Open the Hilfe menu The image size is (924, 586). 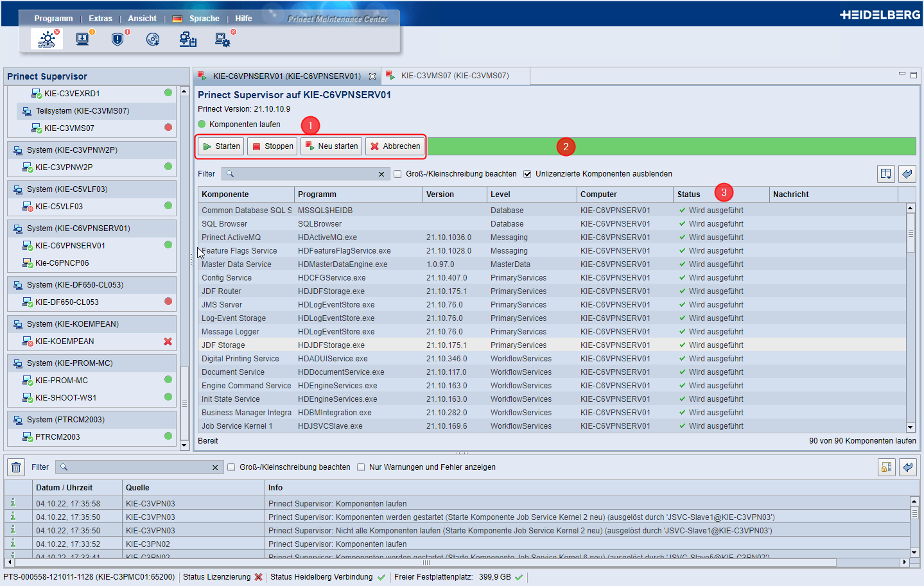tap(243, 19)
